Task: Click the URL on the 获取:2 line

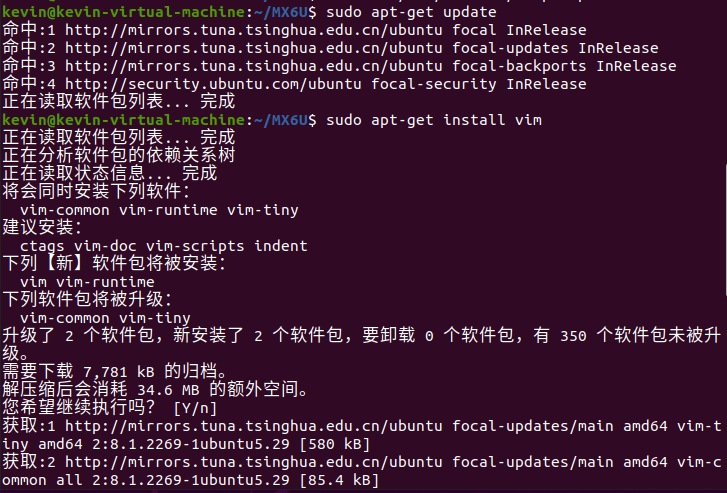Action: tap(254, 462)
